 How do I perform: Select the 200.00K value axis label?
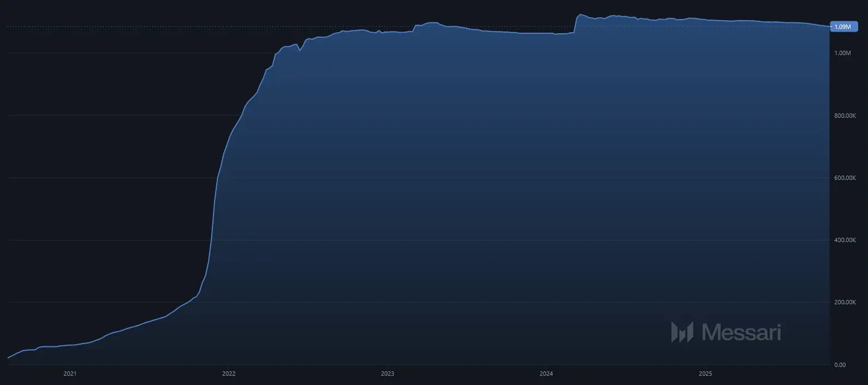tap(846, 302)
